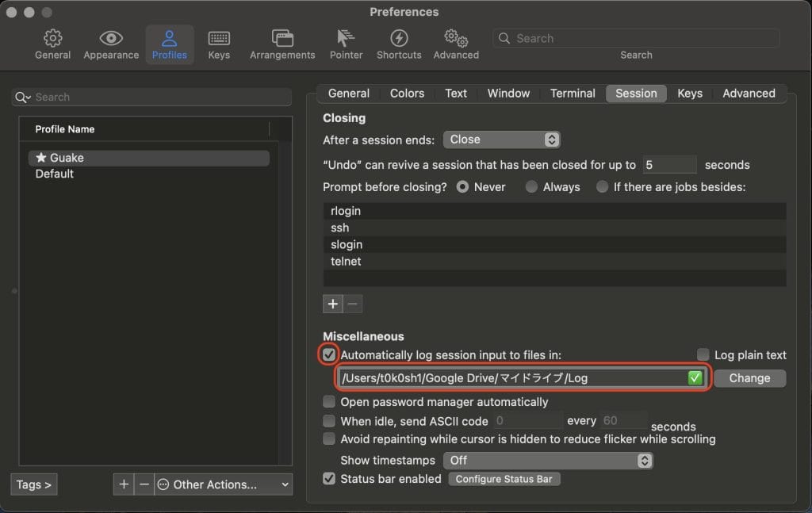
Task: Enable Log plain text checkbox
Action: coord(703,354)
